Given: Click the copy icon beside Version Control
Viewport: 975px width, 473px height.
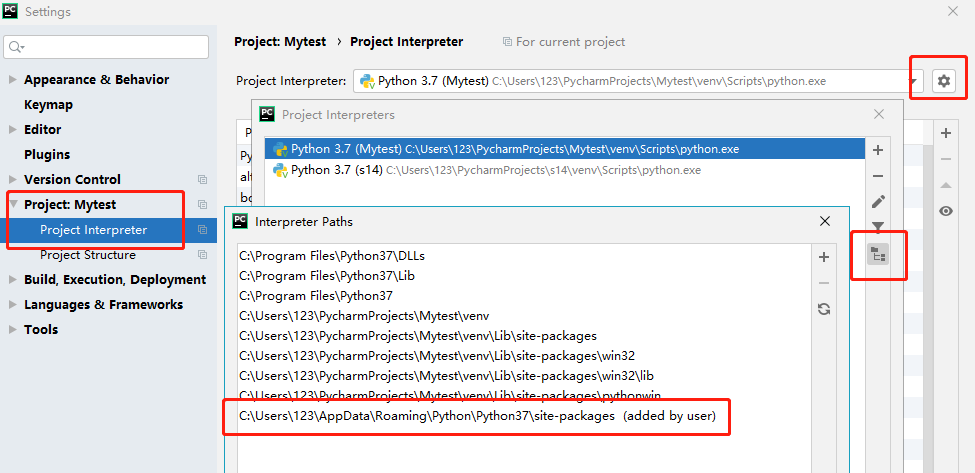Looking at the screenshot, I should click(202, 180).
